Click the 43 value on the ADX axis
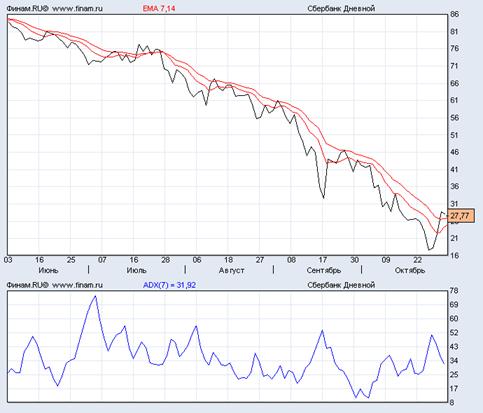The width and height of the screenshot is (483, 413). (453, 347)
